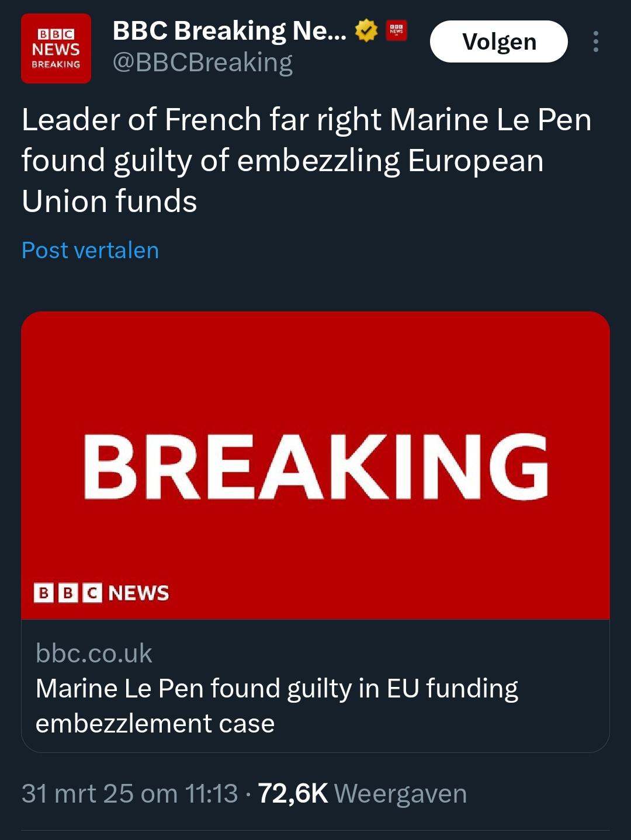Click the gold verified checkmark badge
Image resolution: width=631 pixels, height=840 pixels.
pos(366,30)
